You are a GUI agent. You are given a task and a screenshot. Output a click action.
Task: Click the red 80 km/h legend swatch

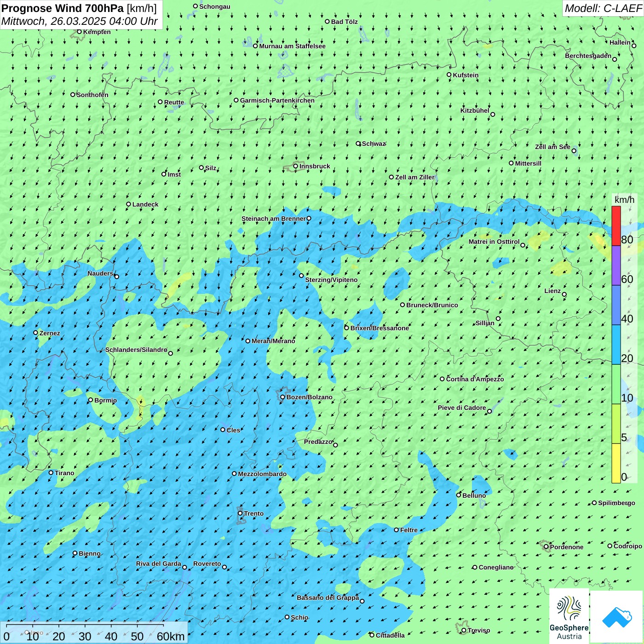coord(616,226)
